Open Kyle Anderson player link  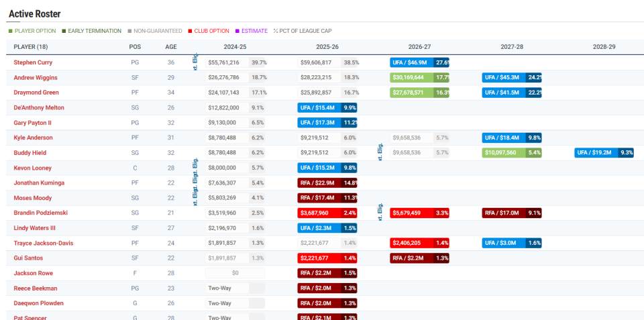pyautogui.click(x=33, y=138)
